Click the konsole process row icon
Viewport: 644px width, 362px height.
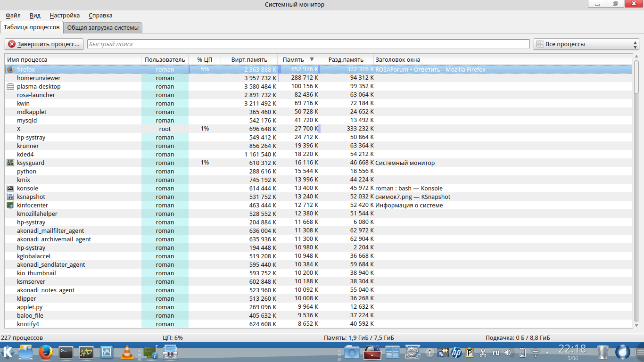10,188
